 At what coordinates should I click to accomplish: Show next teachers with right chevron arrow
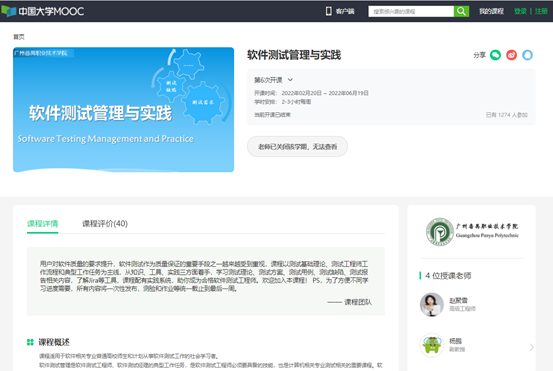(x=531, y=347)
